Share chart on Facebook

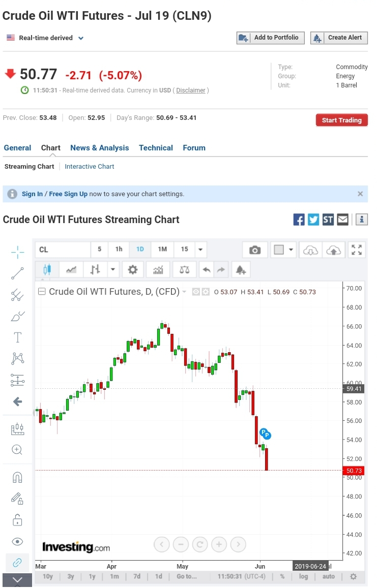point(299,220)
